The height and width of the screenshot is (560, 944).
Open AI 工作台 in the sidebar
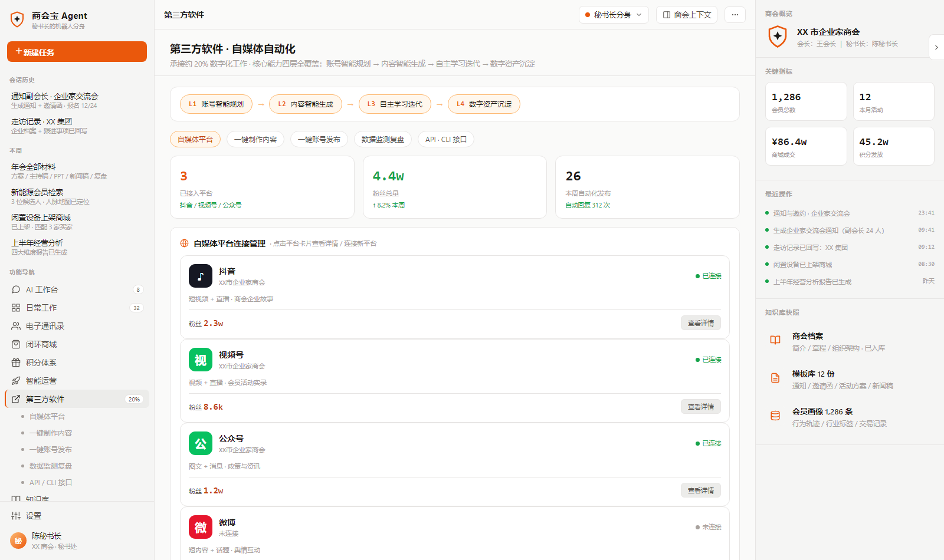point(77,289)
